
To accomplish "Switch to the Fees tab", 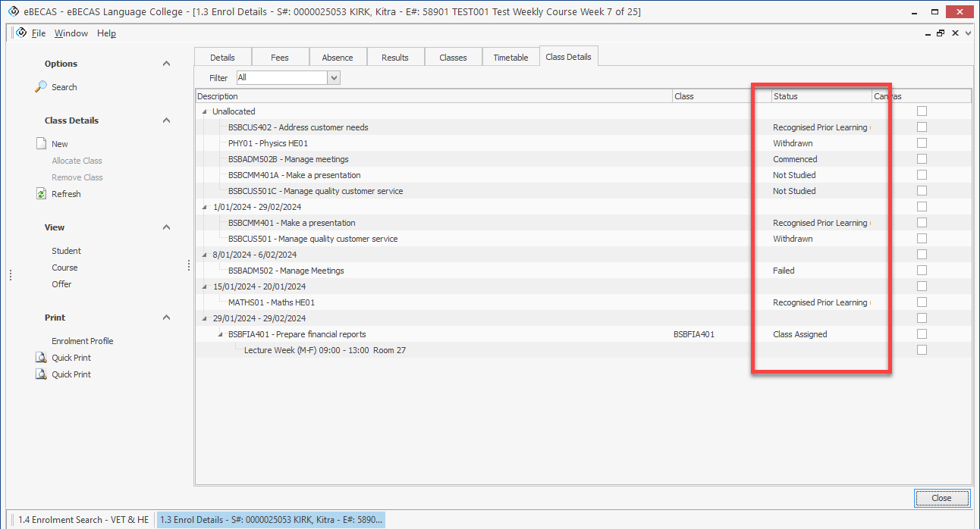I will 280,58.
